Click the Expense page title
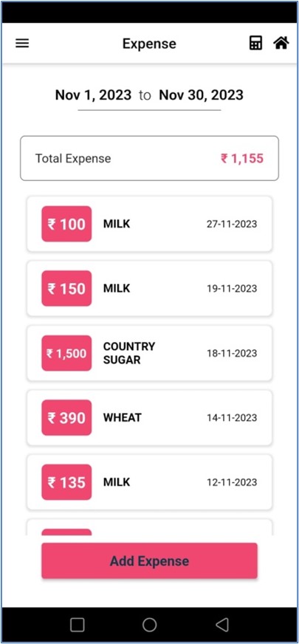This screenshot has width=299, height=644. tap(149, 44)
